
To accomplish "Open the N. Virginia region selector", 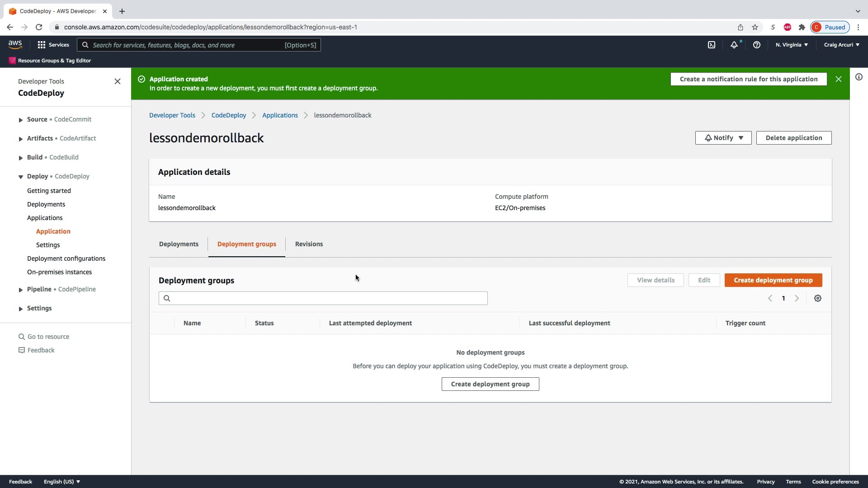I will [792, 45].
